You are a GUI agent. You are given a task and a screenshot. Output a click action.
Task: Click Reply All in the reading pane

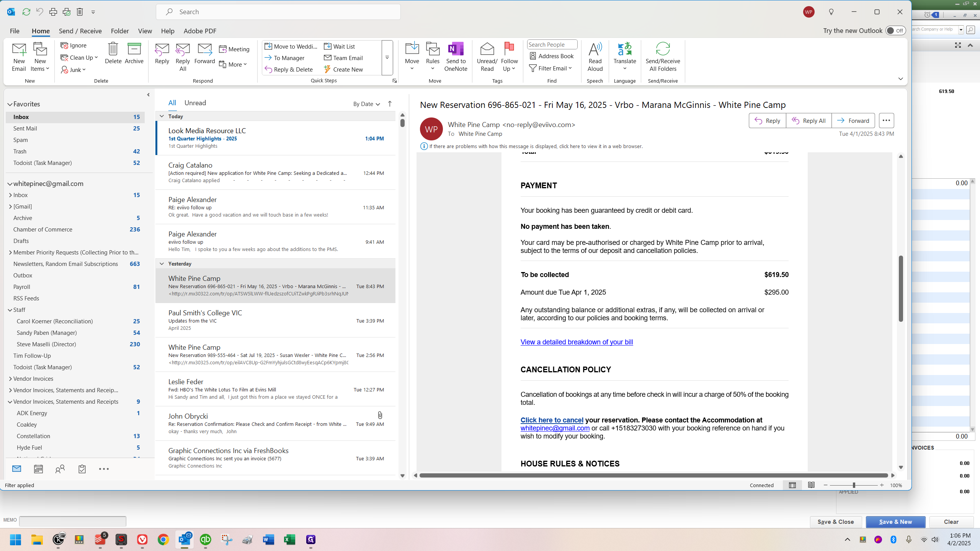[x=808, y=121]
